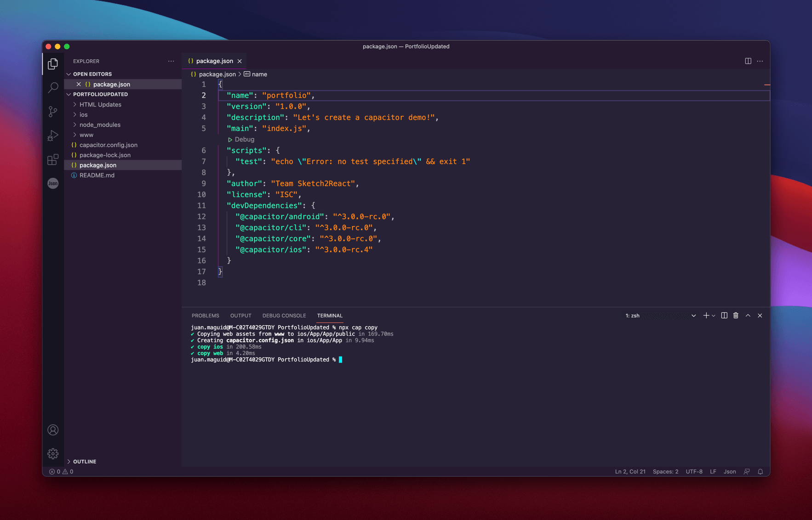Viewport: 812px width, 520px height.
Task: Close the package.json editor tab
Action: [x=240, y=61]
